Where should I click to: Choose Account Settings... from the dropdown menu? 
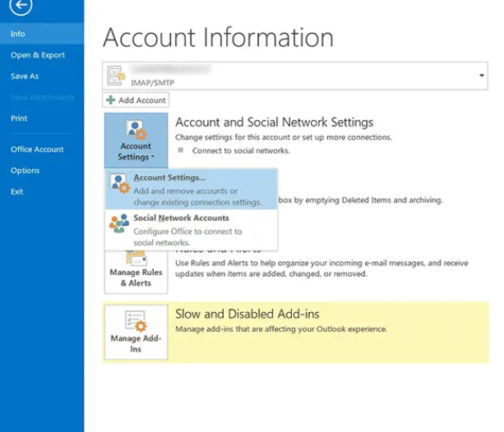192,190
